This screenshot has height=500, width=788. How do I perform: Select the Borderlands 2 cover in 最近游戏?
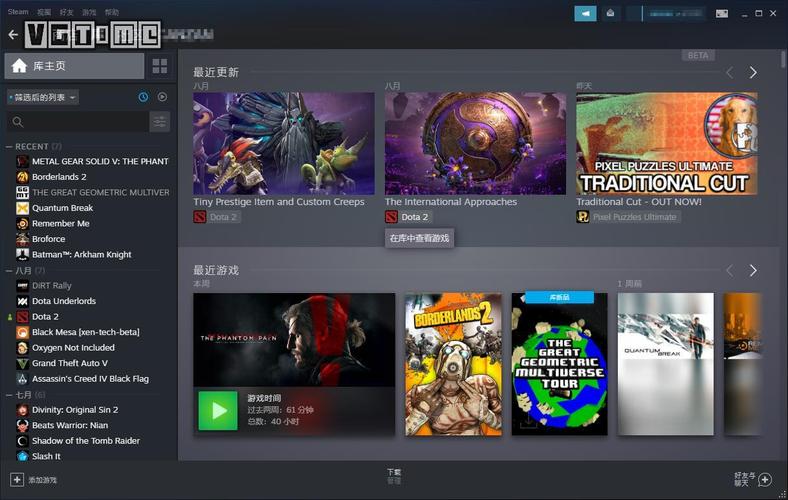[x=453, y=364]
